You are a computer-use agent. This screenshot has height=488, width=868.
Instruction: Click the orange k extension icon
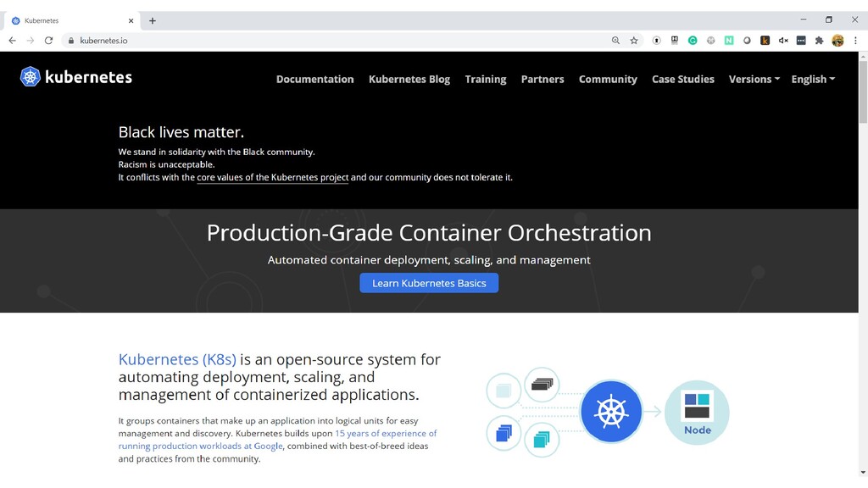[x=765, y=41]
